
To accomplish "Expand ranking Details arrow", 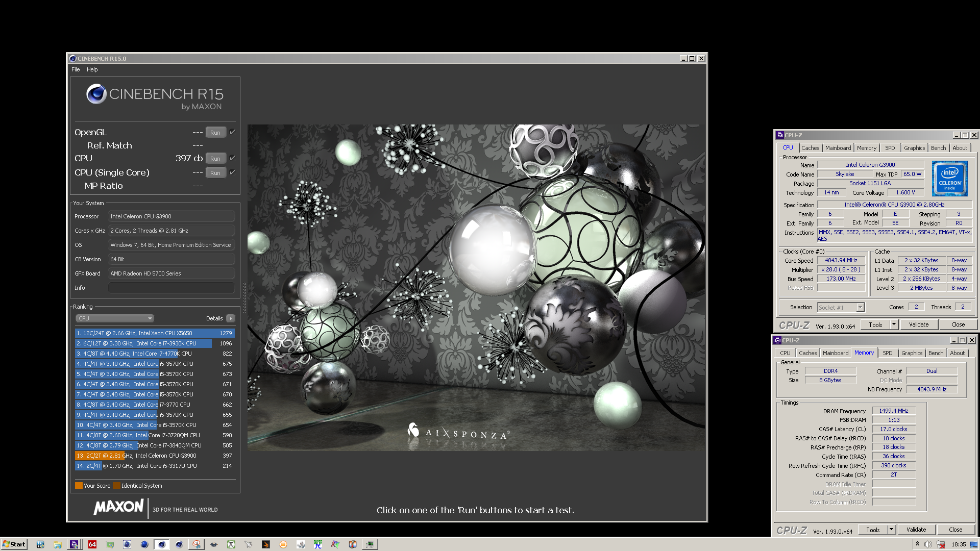I will (231, 318).
